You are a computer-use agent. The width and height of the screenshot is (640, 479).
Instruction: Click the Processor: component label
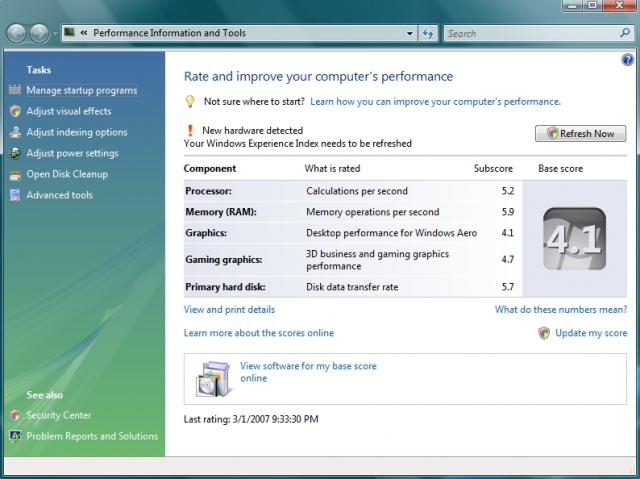pos(208,191)
